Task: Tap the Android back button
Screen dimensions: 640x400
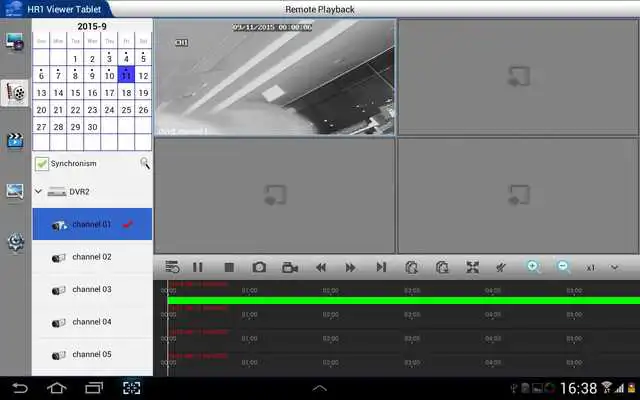Action: coord(20,388)
